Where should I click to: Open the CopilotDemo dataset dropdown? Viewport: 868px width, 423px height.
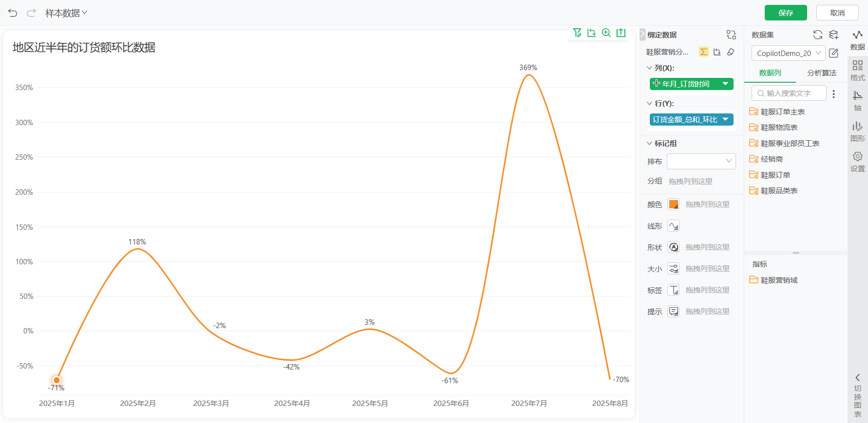[x=788, y=53]
